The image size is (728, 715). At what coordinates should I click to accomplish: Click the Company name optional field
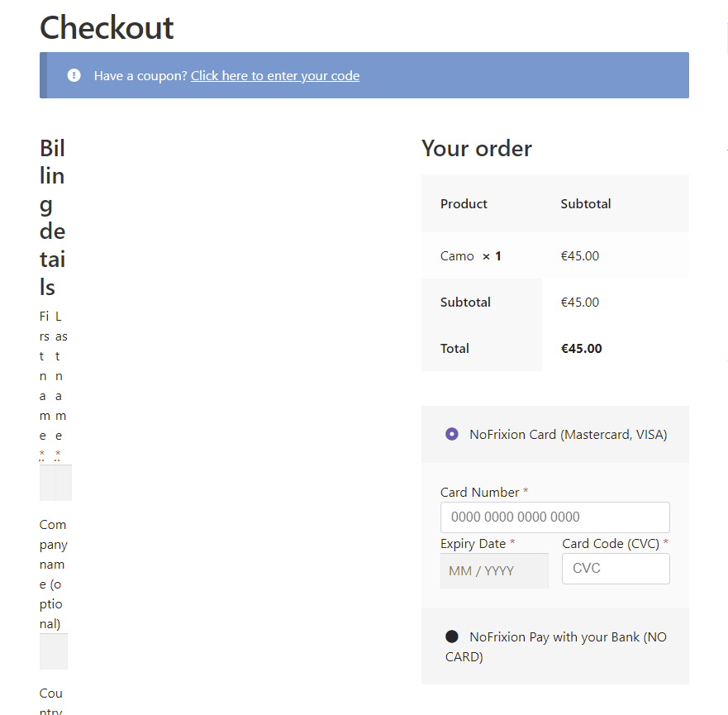click(53, 651)
